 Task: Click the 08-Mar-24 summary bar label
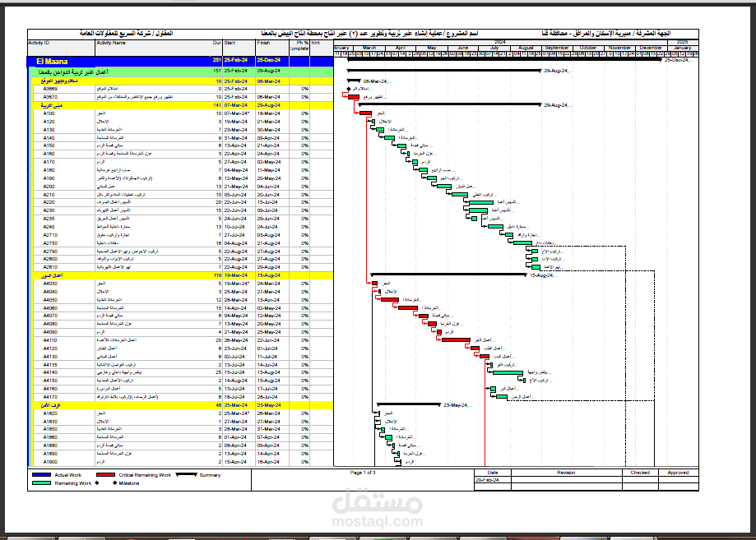pyautogui.click(x=376, y=81)
